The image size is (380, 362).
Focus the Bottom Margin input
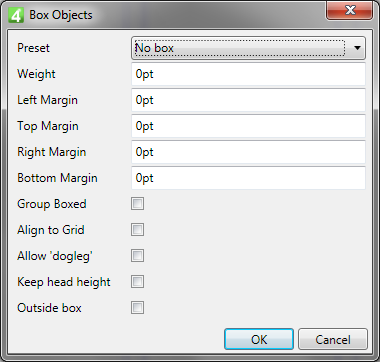coord(248,178)
